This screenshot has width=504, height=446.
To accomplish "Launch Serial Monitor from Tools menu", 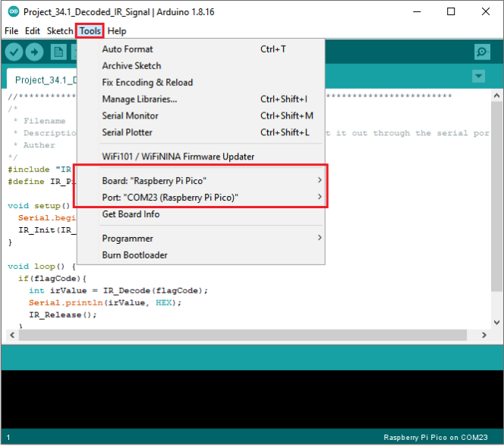I will click(x=201, y=115).
